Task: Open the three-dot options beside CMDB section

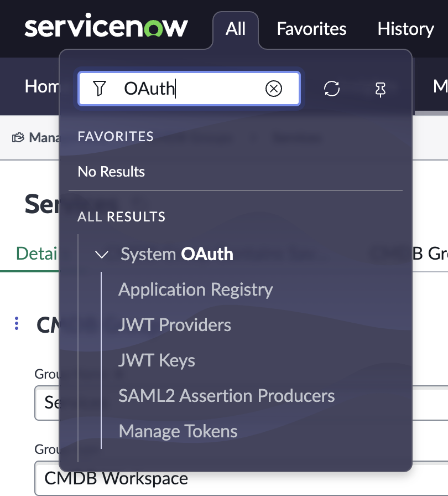Action: [17, 324]
